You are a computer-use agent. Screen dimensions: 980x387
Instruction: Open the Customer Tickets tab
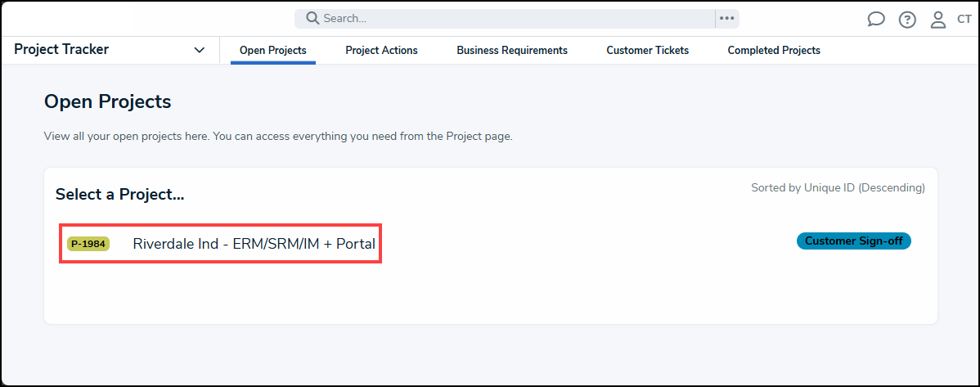(x=647, y=50)
